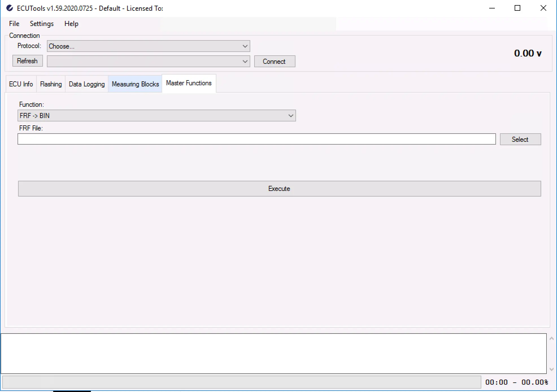Open the Settings menu
Viewport: 557px width, 392px height.
(42, 24)
